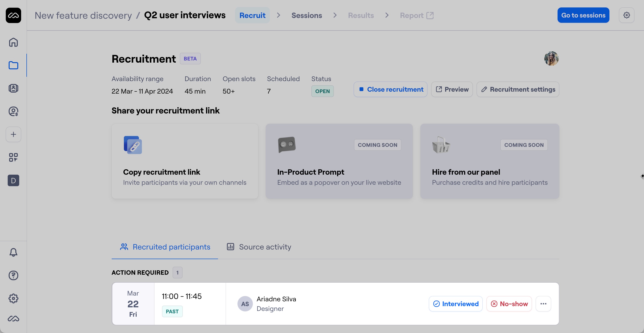Expand the D workspace avatar menu
This screenshot has width=644, height=333.
click(13, 180)
